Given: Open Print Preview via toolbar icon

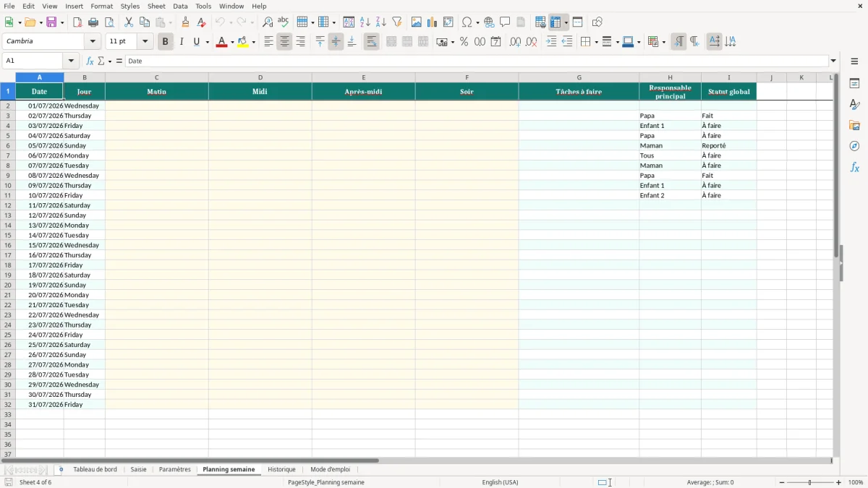Looking at the screenshot, I should (x=109, y=22).
